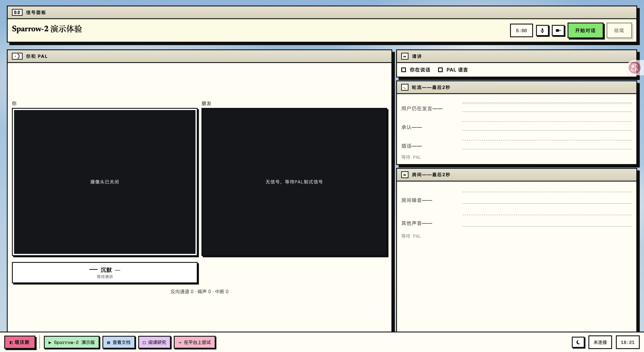Screen dimensions: 644x352
Task: Open the 塔沃斯 start button
Action: tap(20, 342)
